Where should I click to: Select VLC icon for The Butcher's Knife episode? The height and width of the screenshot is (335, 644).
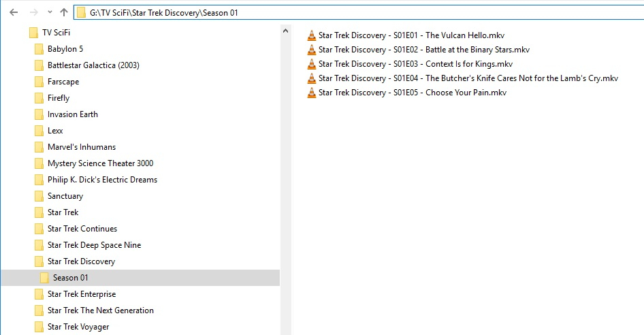tap(312, 78)
